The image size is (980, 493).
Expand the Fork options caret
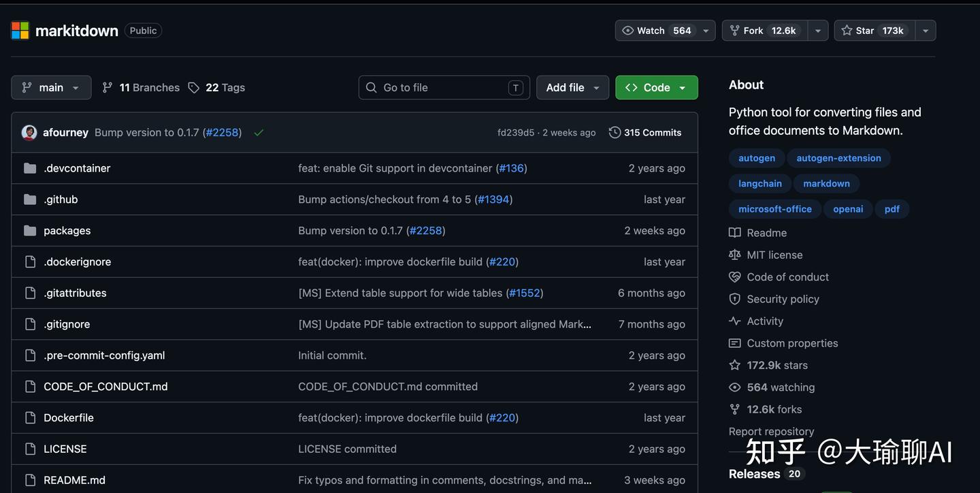[817, 31]
